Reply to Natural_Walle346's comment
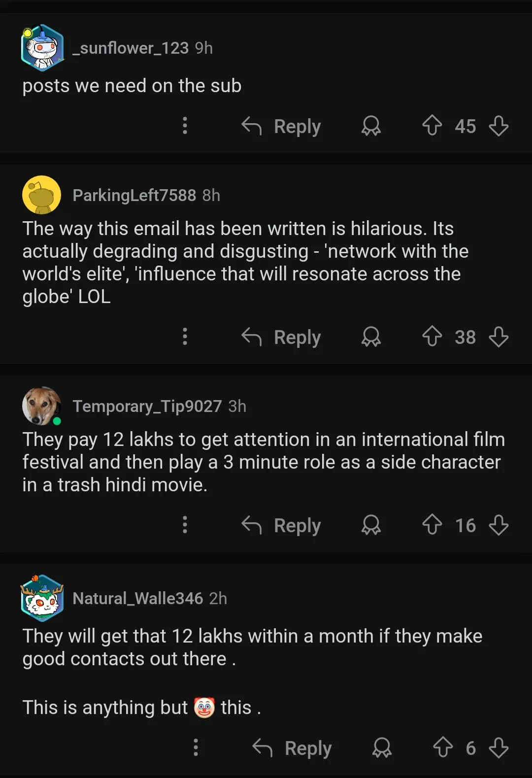The height and width of the screenshot is (778, 532). [292, 748]
